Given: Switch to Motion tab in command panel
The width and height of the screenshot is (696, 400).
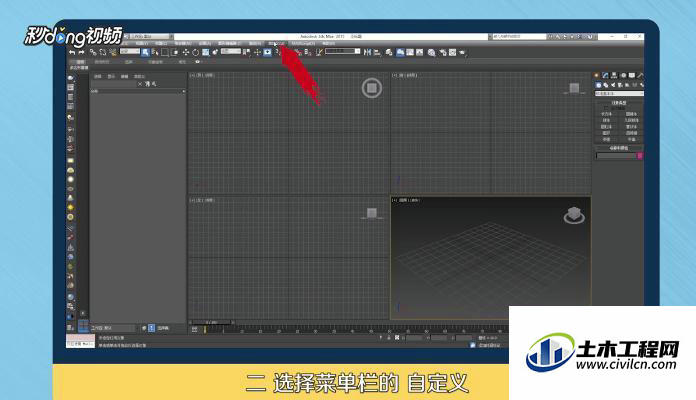Looking at the screenshot, I should (624, 75).
